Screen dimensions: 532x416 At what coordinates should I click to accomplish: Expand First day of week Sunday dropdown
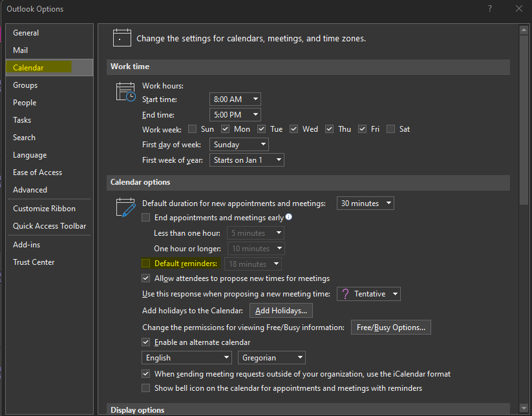(x=239, y=145)
